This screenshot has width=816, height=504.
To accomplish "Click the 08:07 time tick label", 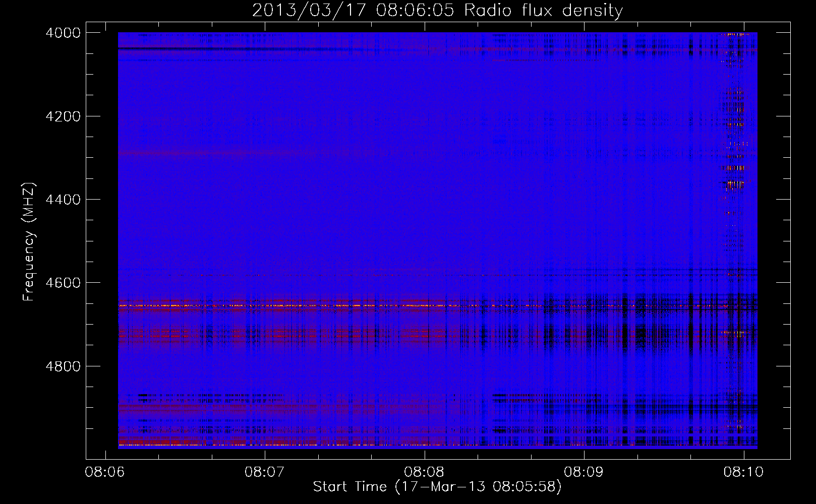I will pos(264,472).
